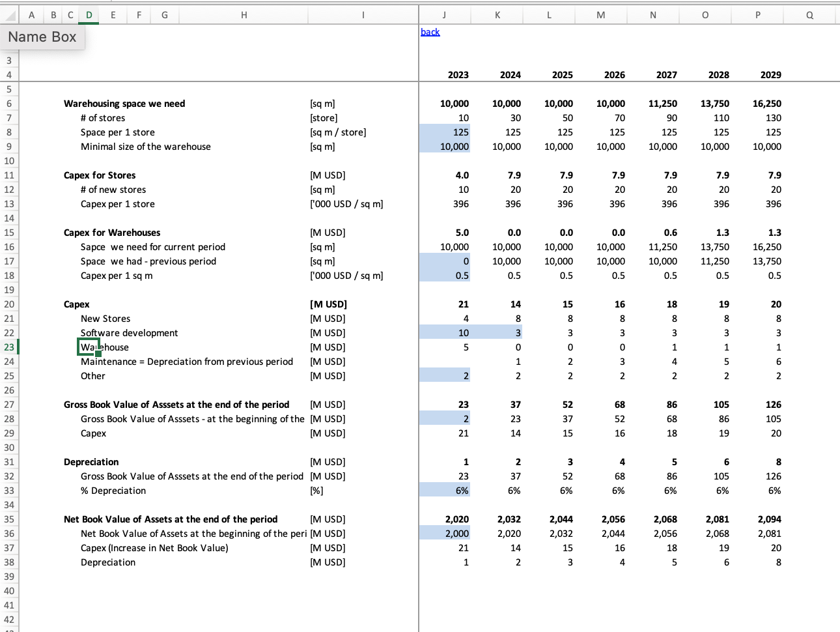Click 'Depreciation' bold heading in row 31

click(91, 462)
